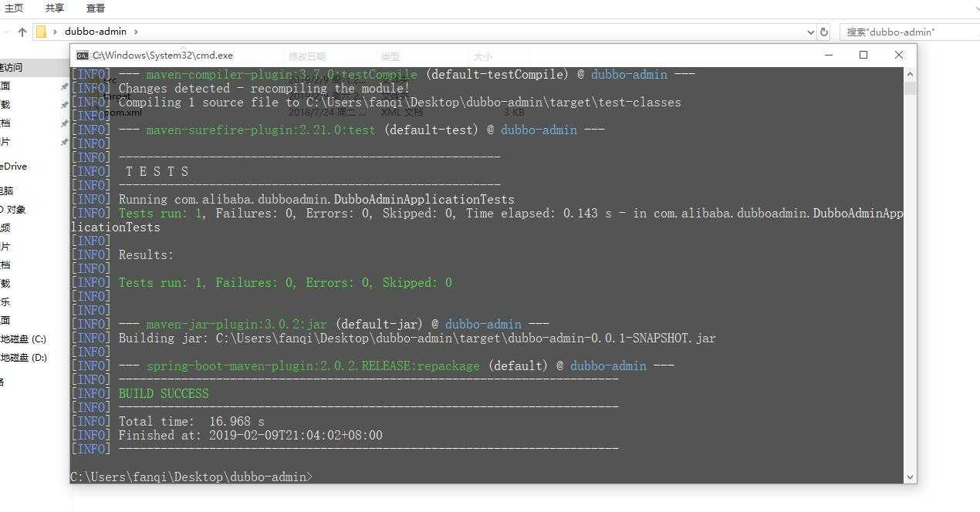Close the cmd.exe window
The height and width of the screenshot is (512, 980).
(899, 55)
